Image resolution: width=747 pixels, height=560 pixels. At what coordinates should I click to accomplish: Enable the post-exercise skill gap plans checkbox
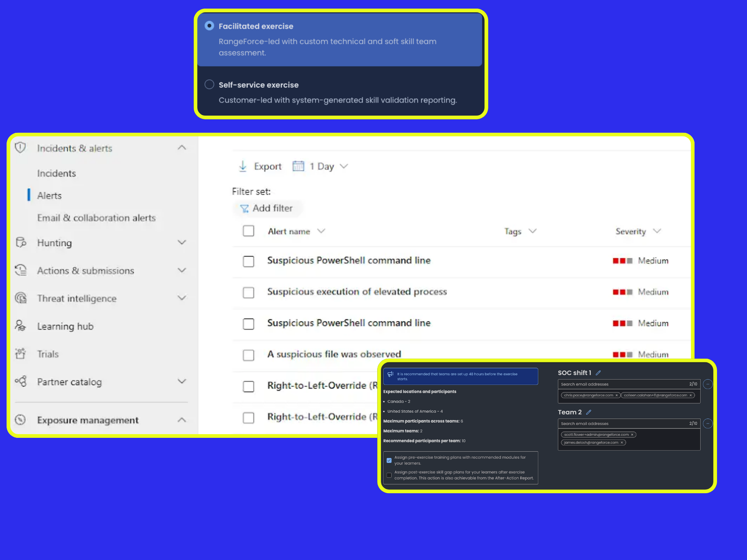pos(389,475)
